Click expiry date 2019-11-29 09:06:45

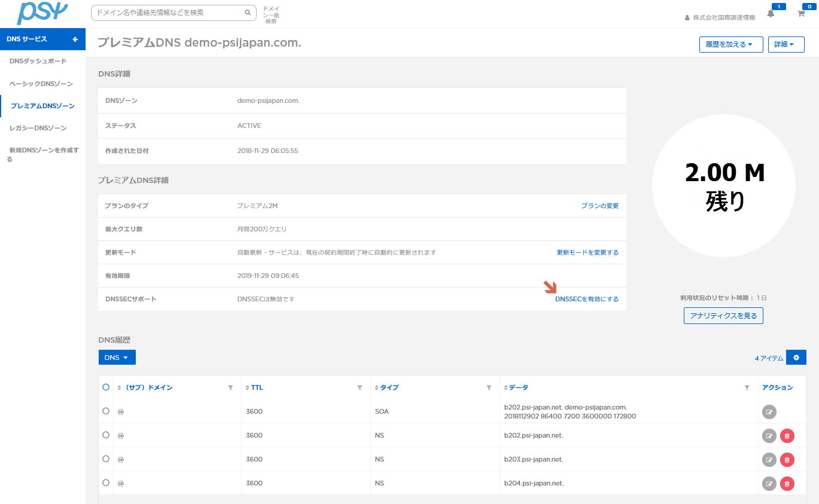(268, 276)
